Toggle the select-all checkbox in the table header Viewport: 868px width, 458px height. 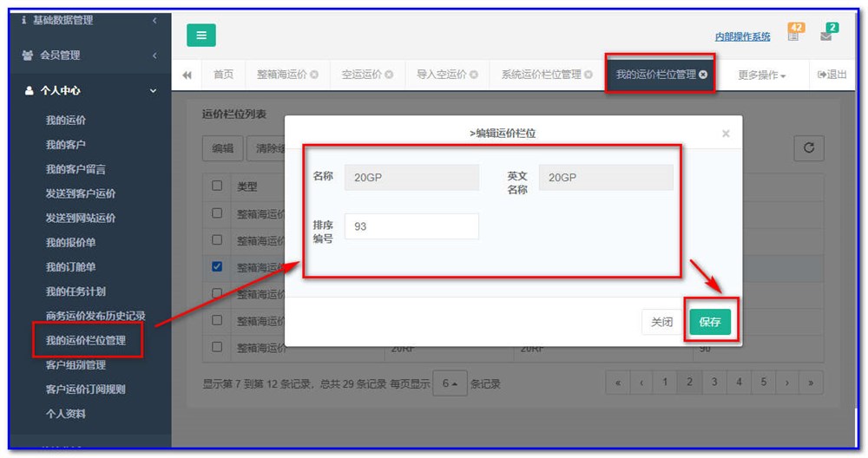click(217, 186)
